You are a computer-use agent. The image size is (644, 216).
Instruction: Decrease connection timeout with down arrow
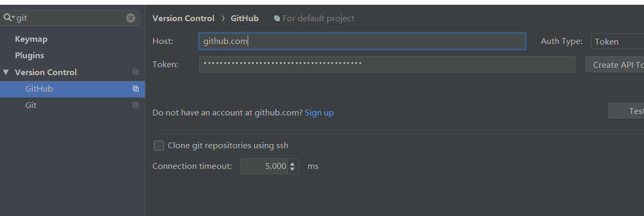pyautogui.click(x=293, y=169)
